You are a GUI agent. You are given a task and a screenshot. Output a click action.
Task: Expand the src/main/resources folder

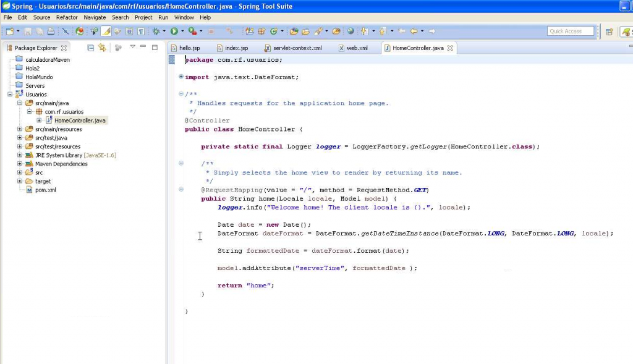tap(19, 129)
